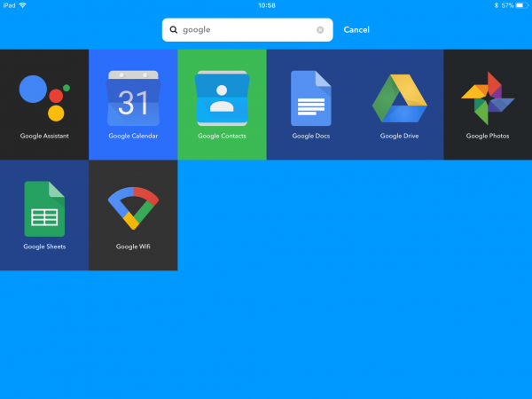Screen dimensions: 532x399
Task: Tap the Cancel button
Action: 356,30
